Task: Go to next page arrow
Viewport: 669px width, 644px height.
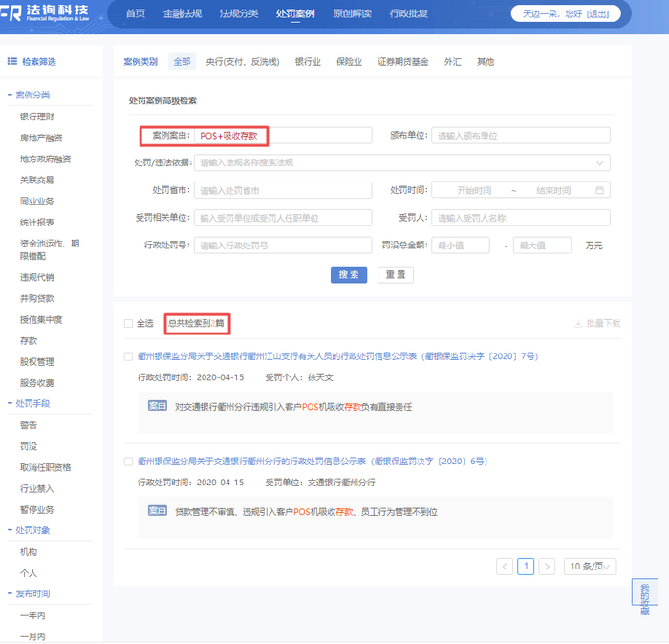Action: [547, 567]
